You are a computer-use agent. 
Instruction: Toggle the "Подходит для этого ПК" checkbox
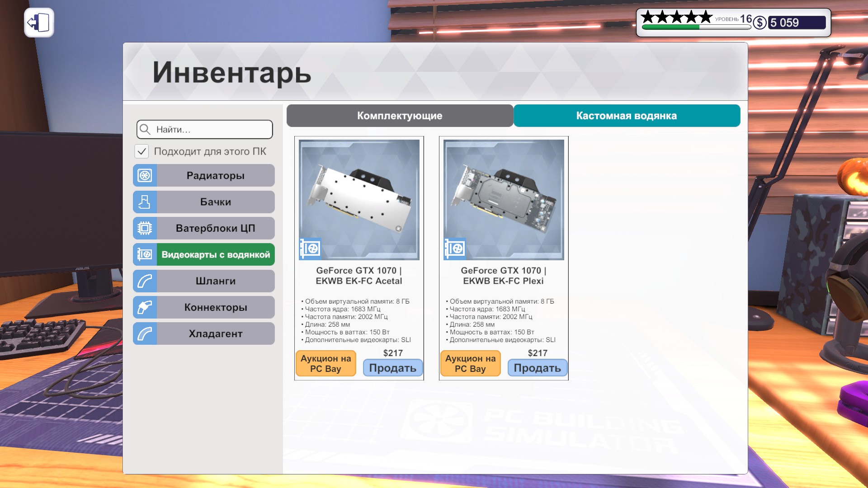142,151
